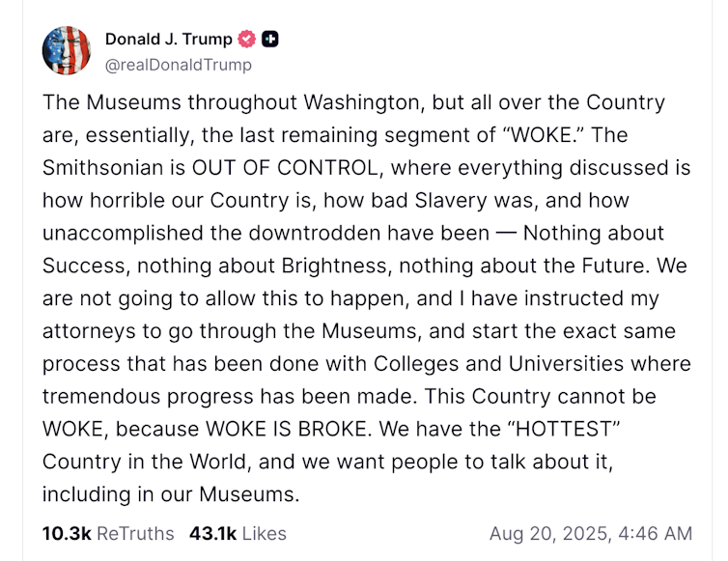
Task: Open the Donald J. Trump display name link
Action: coord(168,40)
